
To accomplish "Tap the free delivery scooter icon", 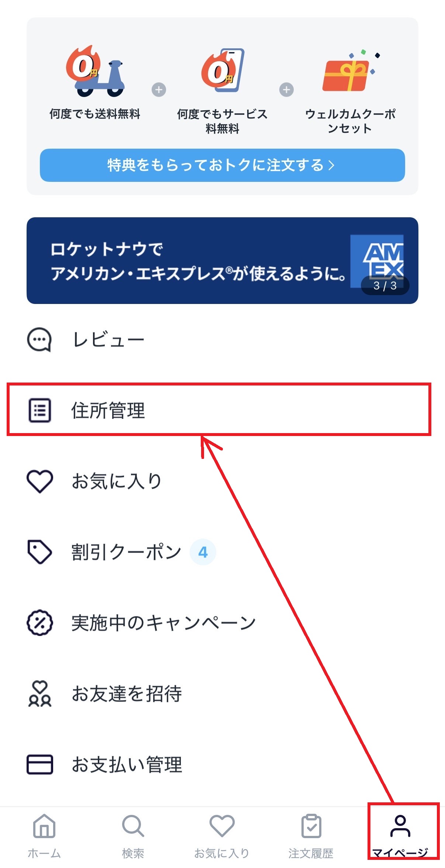I will (95, 71).
